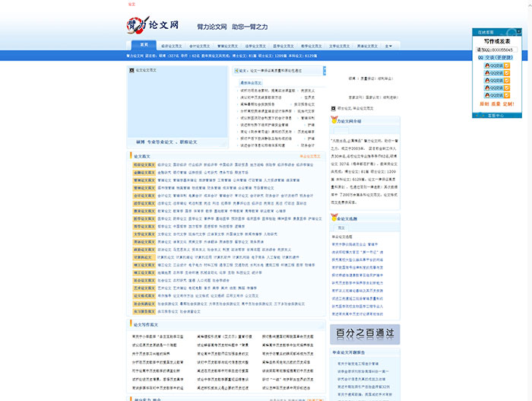Click the 电子商务 sub-category link

[258, 257]
